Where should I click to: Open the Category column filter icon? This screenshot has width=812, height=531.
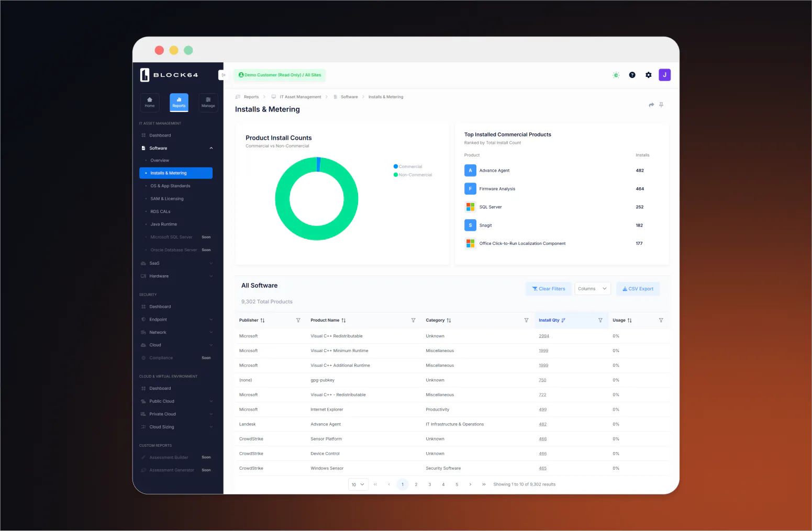tap(527, 320)
